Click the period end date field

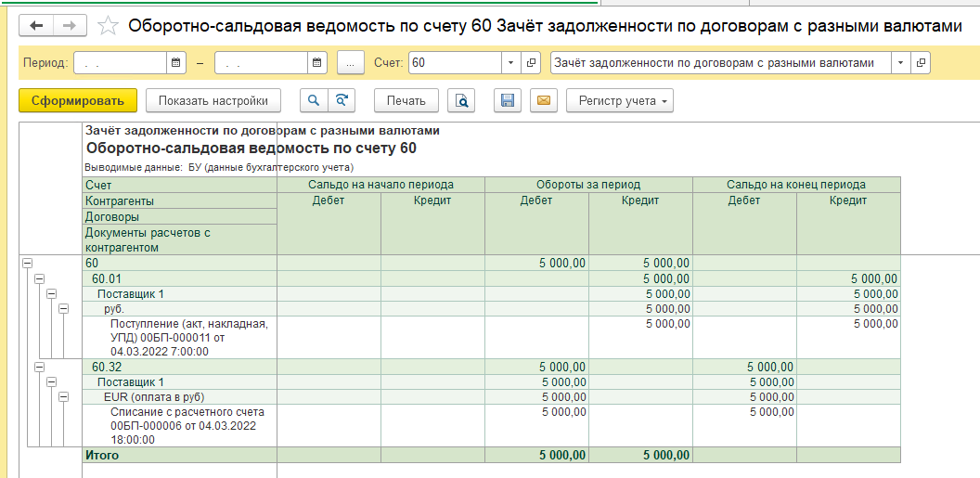(x=262, y=62)
